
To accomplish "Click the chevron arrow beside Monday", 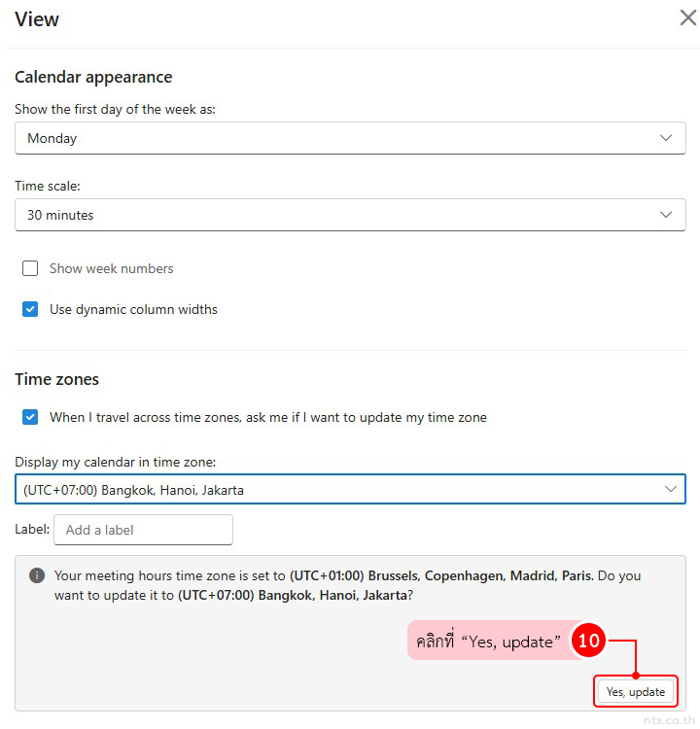I will point(666,138).
